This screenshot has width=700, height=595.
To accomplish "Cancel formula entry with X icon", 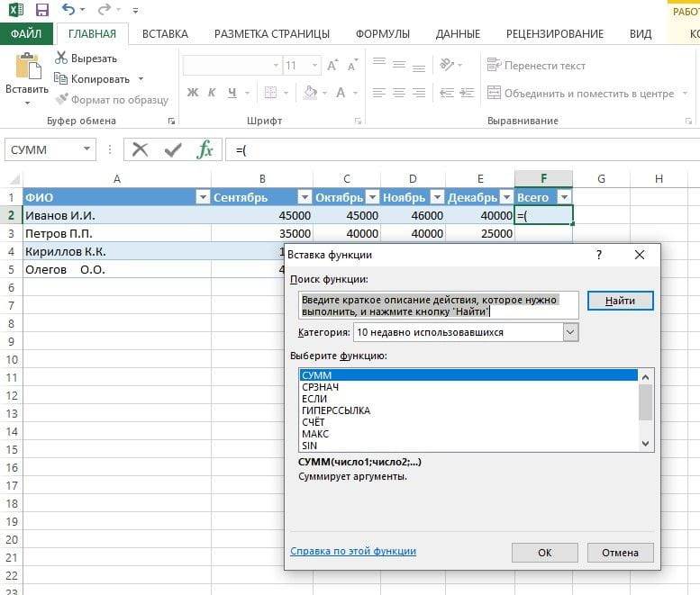I will coord(141,149).
